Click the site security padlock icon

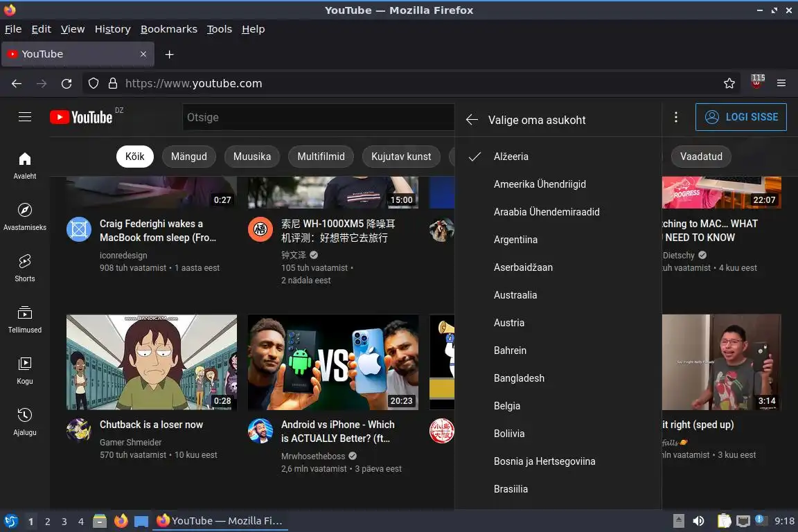pyautogui.click(x=112, y=84)
